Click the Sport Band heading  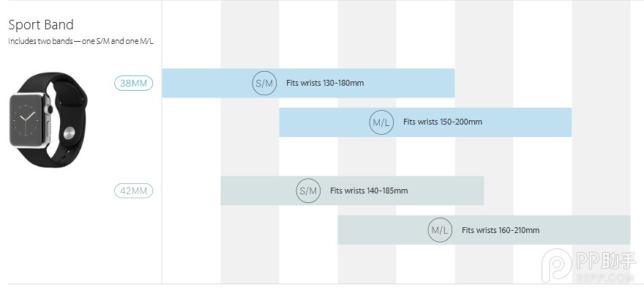click(x=41, y=25)
